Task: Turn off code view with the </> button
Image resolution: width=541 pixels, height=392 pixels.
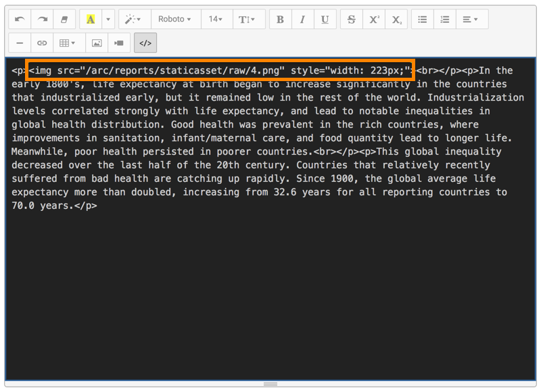Action: coord(145,43)
